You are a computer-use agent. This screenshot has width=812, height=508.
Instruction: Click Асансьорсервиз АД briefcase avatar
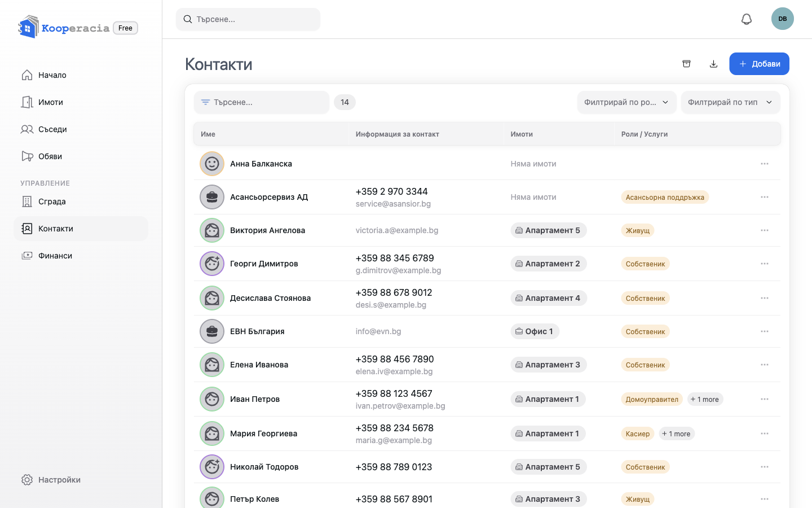tap(212, 197)
